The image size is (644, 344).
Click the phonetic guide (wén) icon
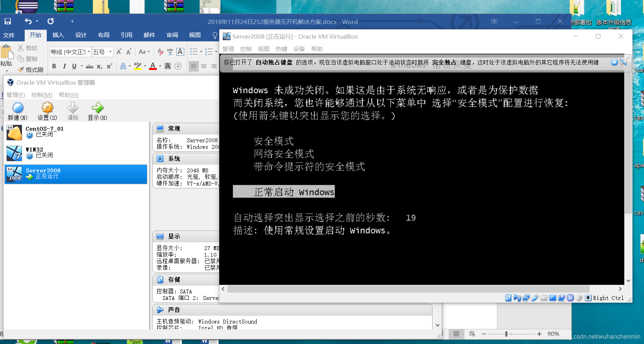[x=170, y=52]
